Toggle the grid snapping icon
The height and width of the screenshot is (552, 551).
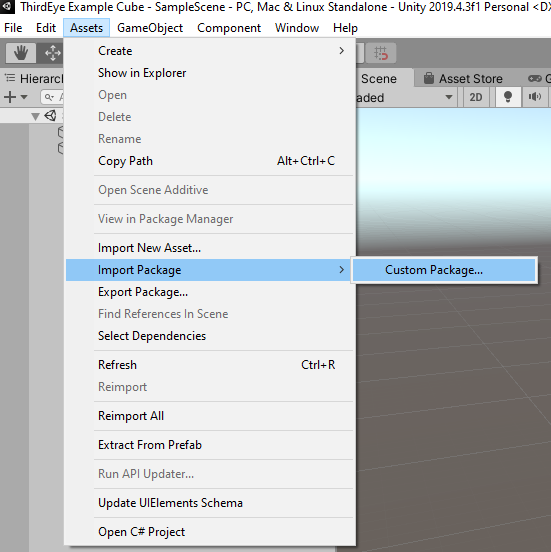381,53
